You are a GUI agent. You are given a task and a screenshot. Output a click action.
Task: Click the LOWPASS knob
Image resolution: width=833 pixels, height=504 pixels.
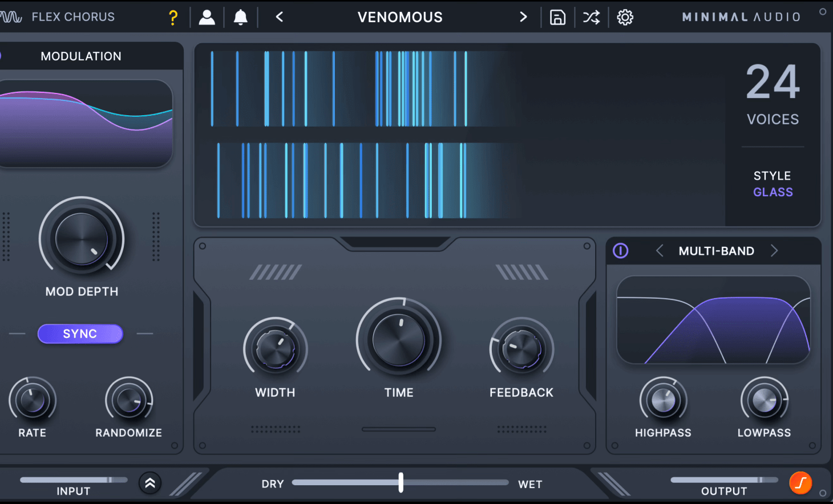click(x=765, y=400)
